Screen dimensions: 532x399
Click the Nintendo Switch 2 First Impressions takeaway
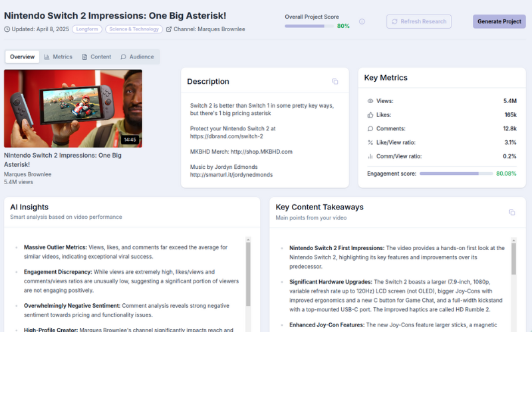397,257
